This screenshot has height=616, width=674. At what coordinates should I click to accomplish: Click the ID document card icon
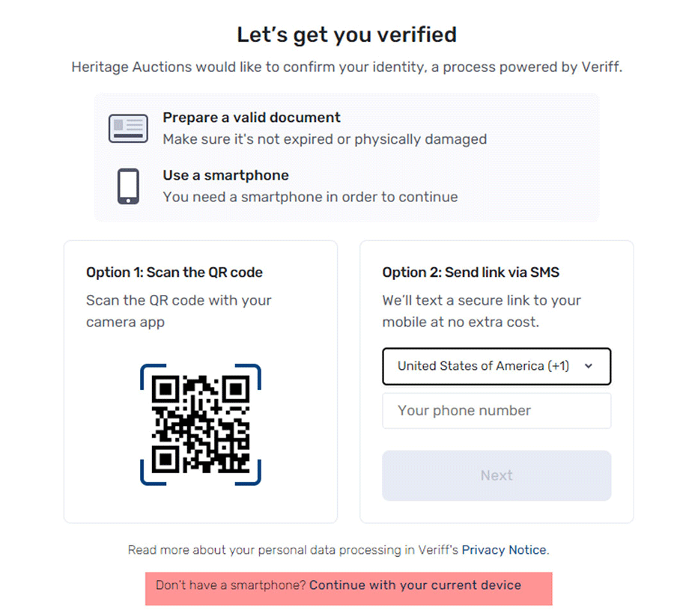coord(128,129)
